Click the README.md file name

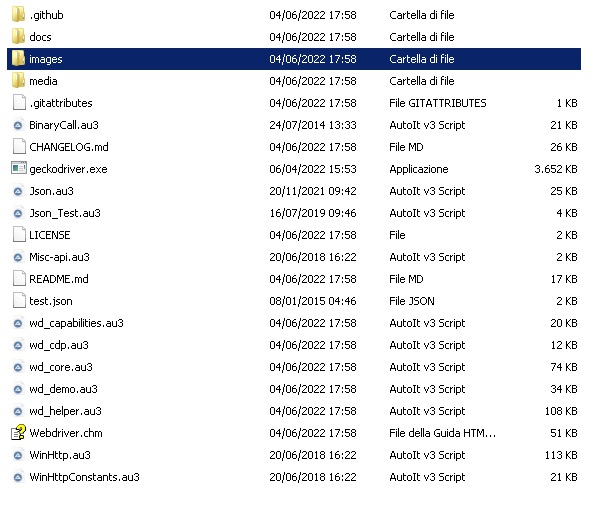59,279
